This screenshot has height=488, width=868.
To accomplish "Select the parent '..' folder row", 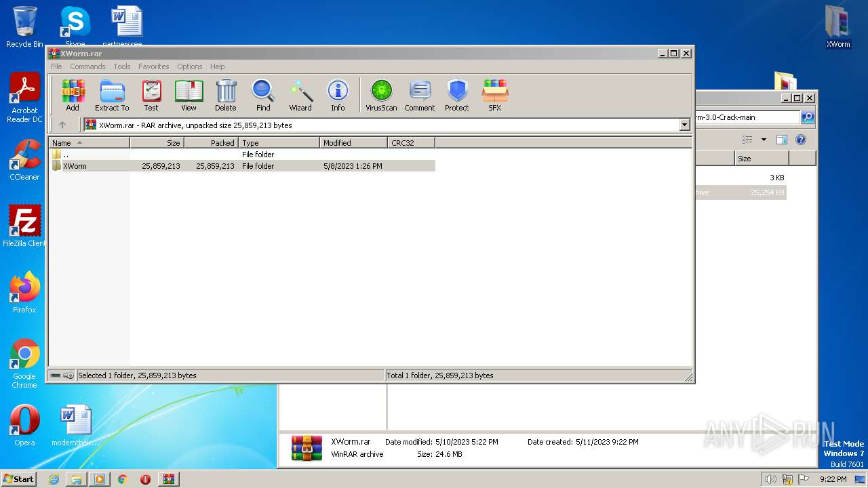I will coord(243,155).
